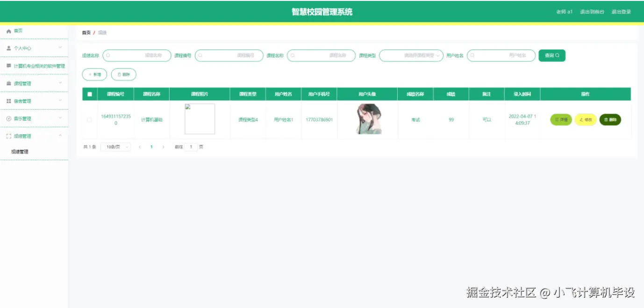Click the score value 99
This screenshot has width=644, height=308.
click(x=451, y=120)
